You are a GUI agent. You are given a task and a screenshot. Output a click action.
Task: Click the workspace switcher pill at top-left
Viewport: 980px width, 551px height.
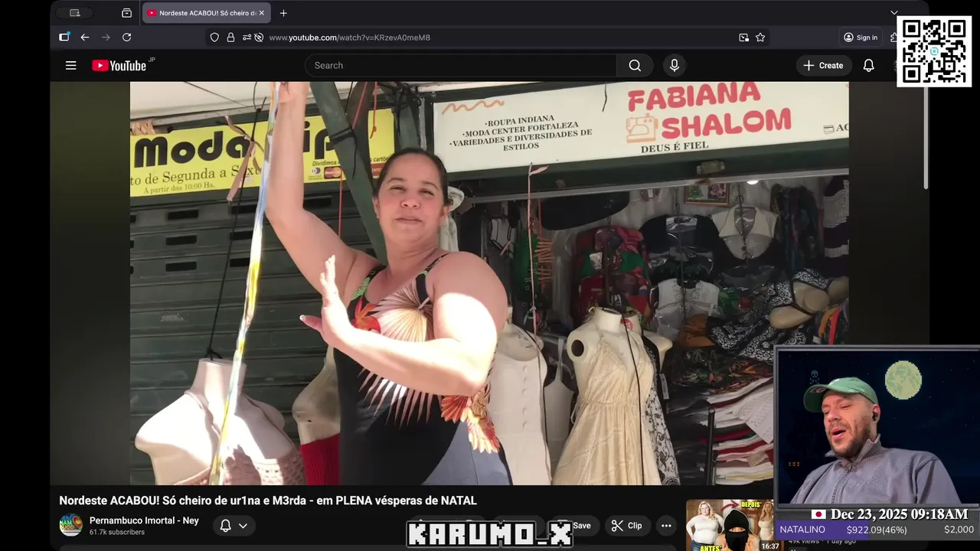75,13
